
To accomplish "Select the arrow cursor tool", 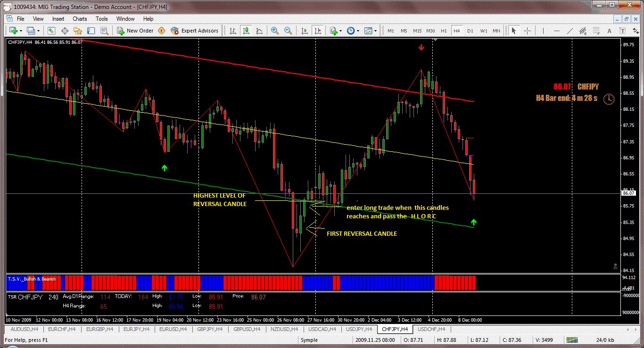I will (514, 31).
